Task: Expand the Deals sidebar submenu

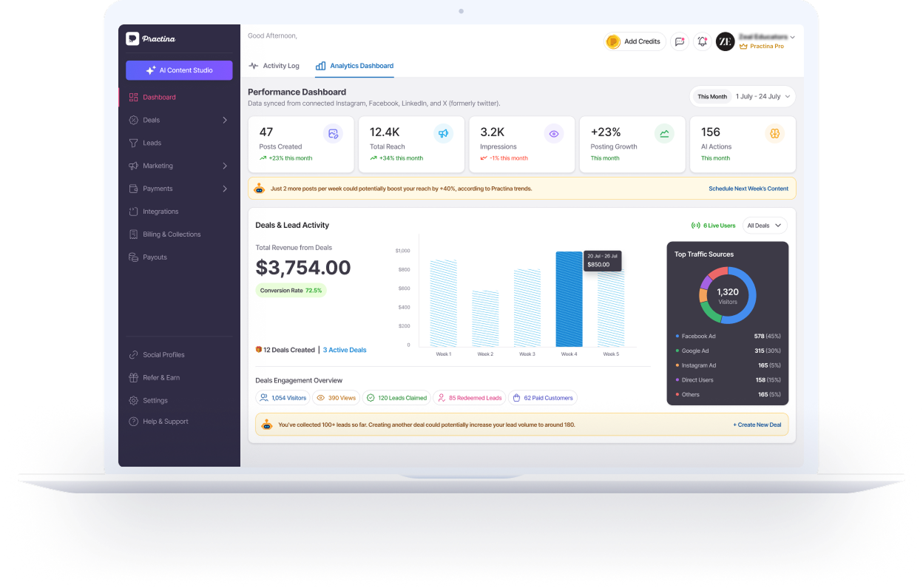Action: (x=224, y=120)
